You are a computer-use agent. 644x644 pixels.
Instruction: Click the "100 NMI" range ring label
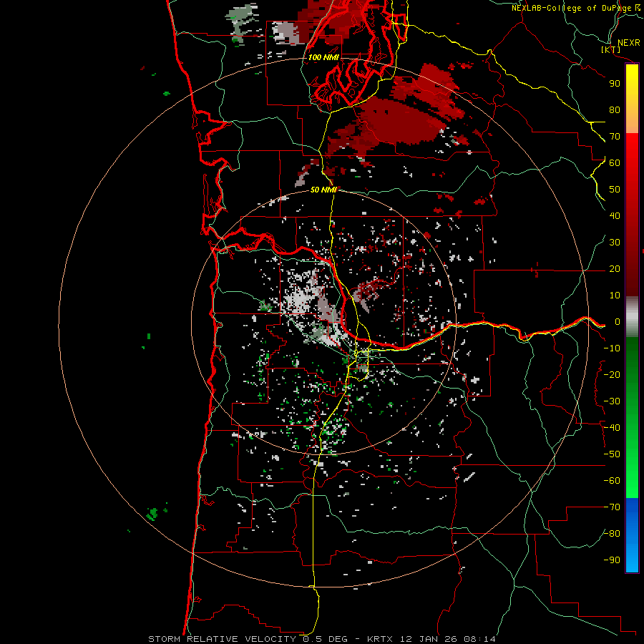pyautogui.click(x=323, y=57)
